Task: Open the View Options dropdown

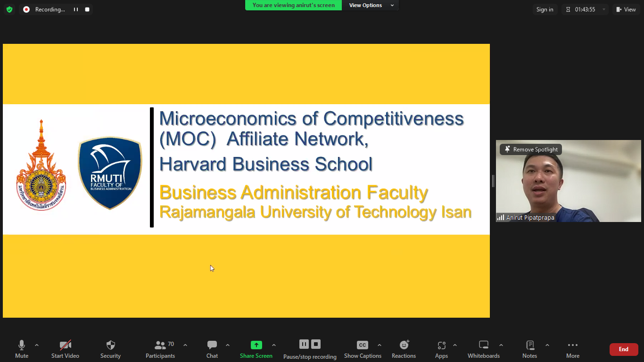Action: (x=372, y=5)
